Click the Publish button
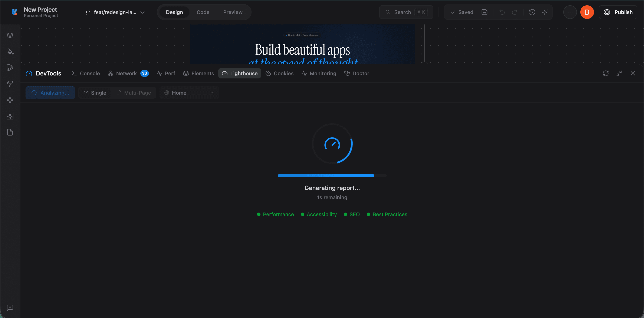This screenshot has width=644, height=318. point(618,12)
